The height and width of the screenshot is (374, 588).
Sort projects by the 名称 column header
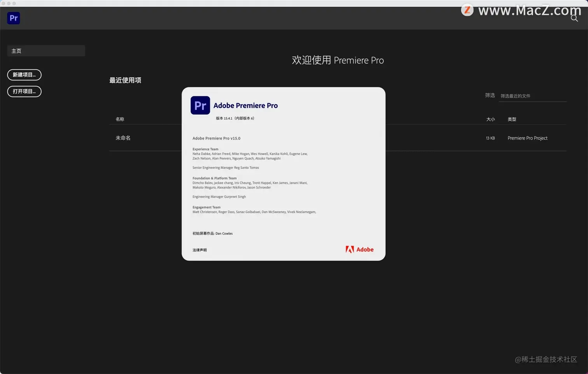pyautogui.click(x=119, y=119)
